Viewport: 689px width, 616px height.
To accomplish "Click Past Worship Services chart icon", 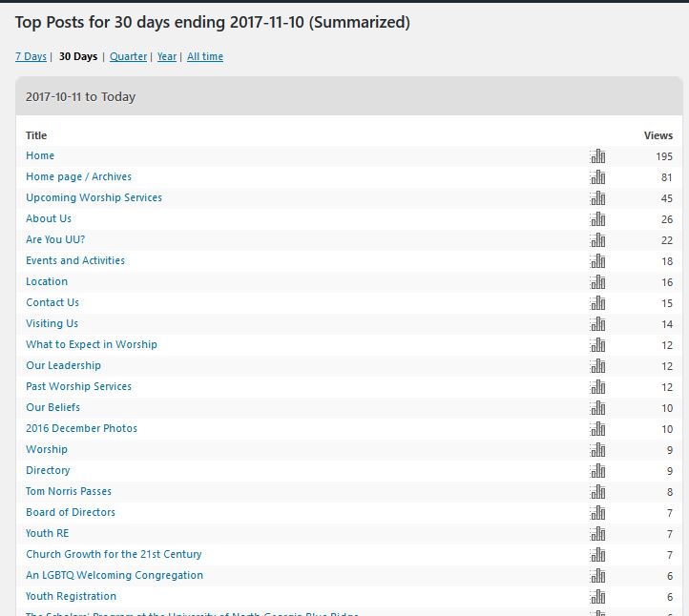I will (597, 387).
